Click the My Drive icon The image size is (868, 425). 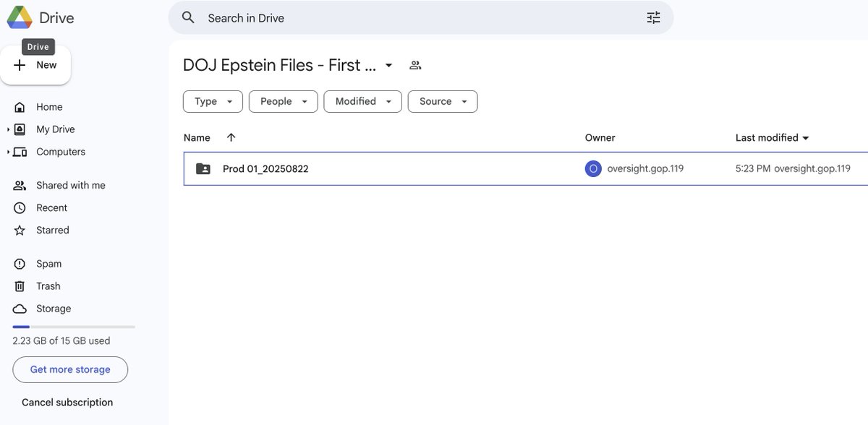coord(20,129)
